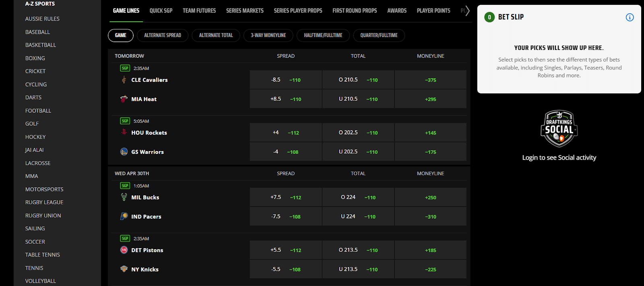Pick Under 213.5 total
644x286 pixels.
pos(358,269)
